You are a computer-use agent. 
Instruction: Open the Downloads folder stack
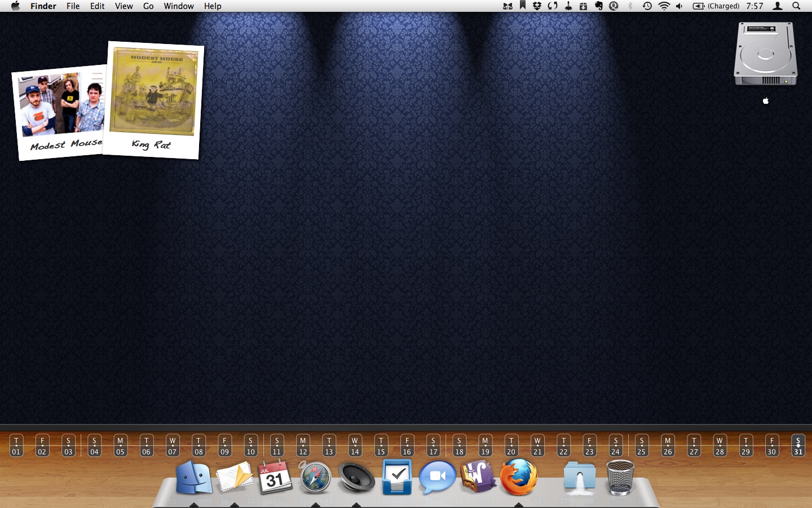(580, 478)
